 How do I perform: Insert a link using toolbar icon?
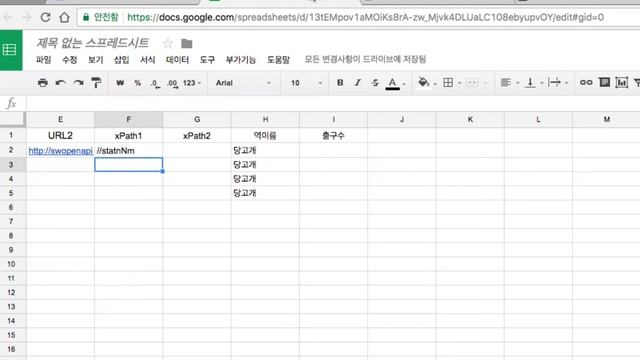586,83
